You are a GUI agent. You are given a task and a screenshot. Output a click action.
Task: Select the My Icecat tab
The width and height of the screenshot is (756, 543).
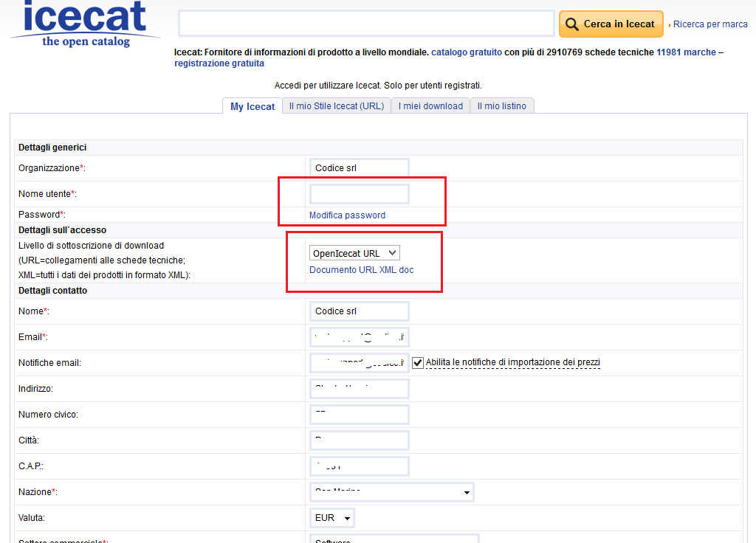(252, 106)
